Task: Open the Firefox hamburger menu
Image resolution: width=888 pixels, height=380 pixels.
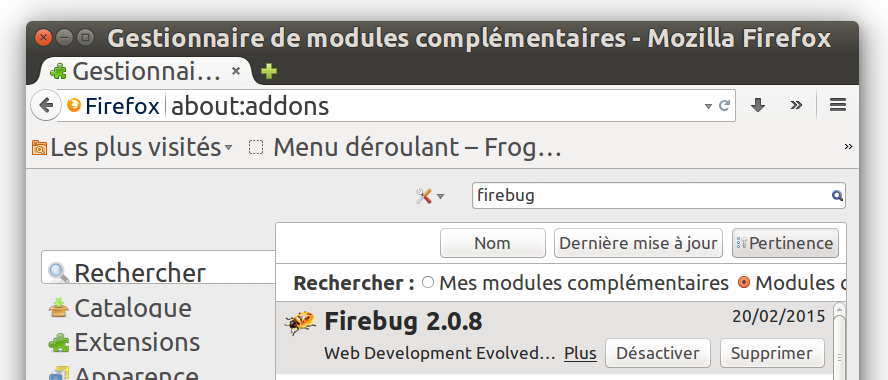Action: pyautogui.click(x=838, y=105)
